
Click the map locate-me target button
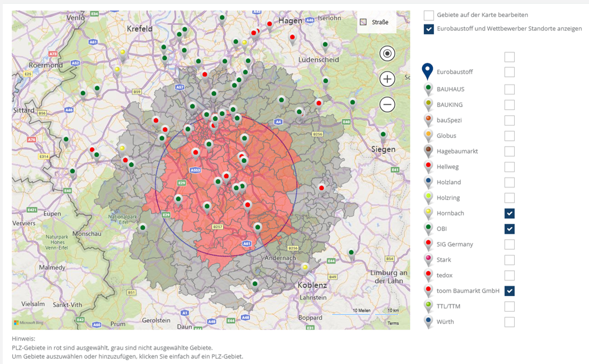[387, 54]
